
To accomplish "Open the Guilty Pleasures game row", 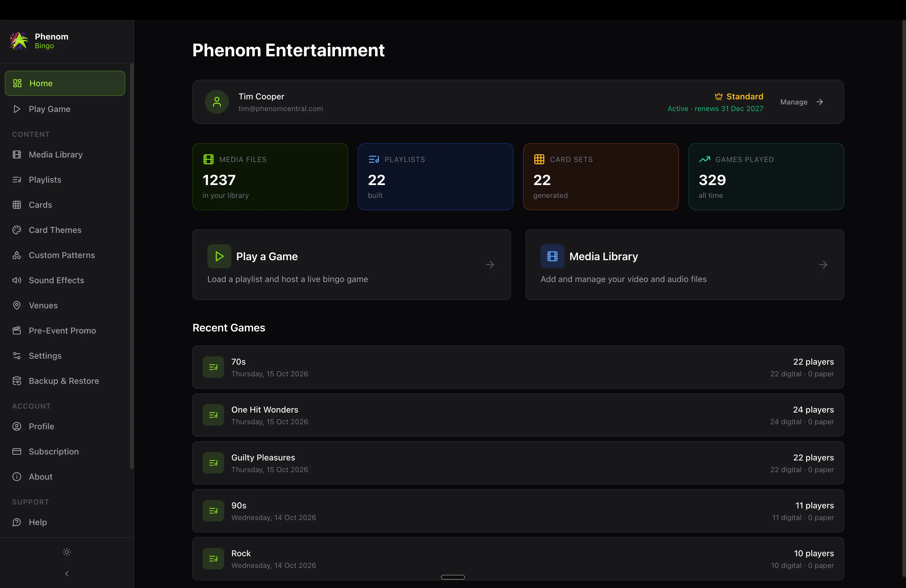I will coord(518,463).
